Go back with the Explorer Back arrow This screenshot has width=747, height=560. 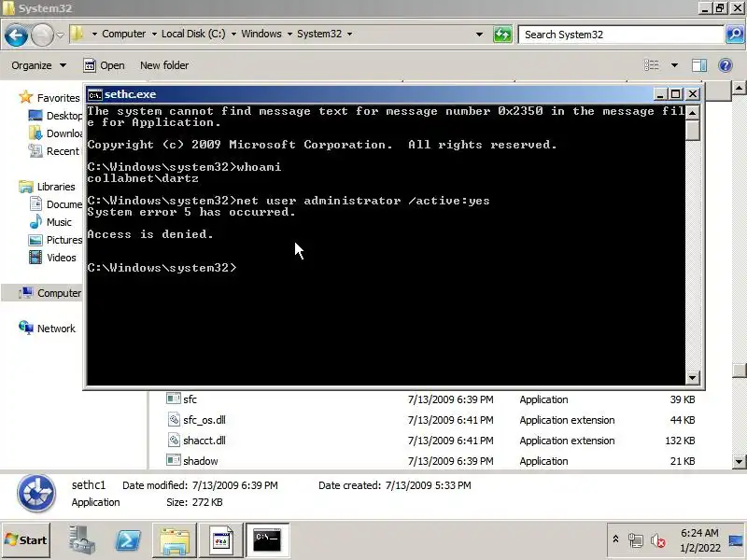coord(16,35)
